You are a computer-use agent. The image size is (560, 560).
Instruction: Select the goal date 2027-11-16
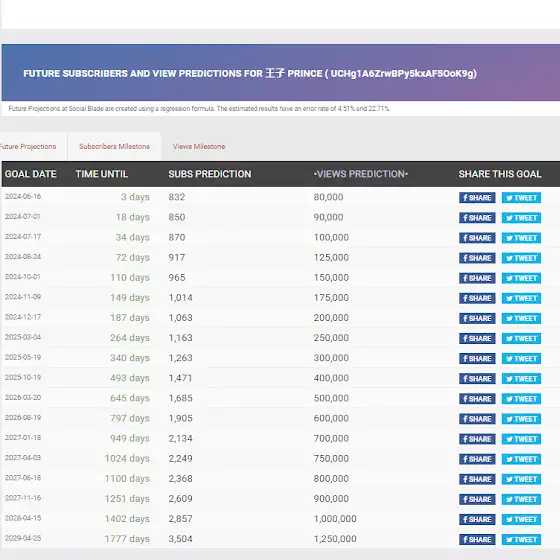(23, 498)
